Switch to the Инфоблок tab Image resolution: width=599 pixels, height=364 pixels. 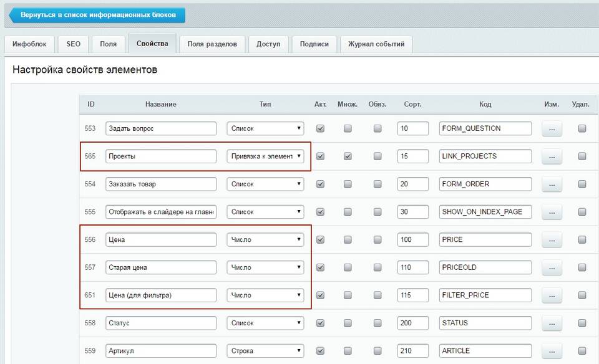(29, 44)
